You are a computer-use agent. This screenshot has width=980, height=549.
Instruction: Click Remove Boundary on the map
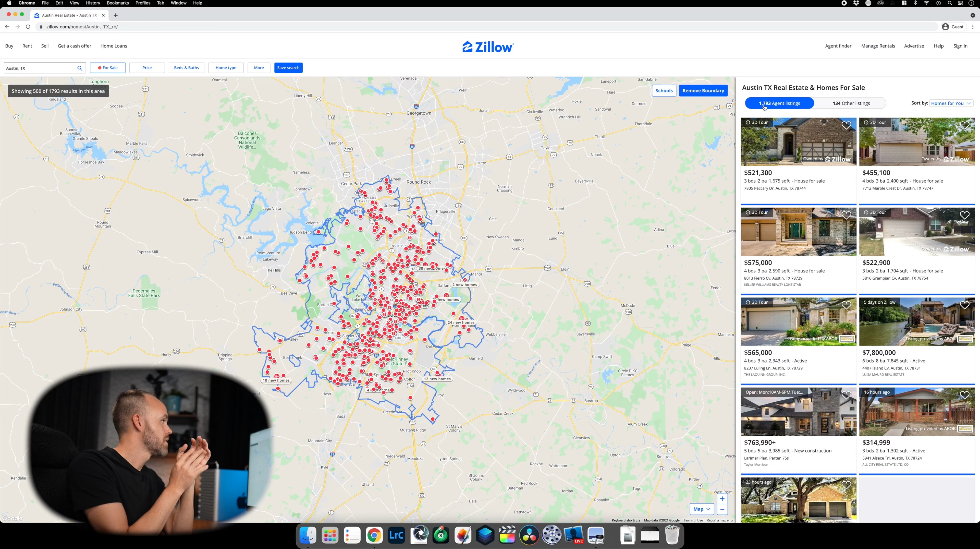pos(703,91)
